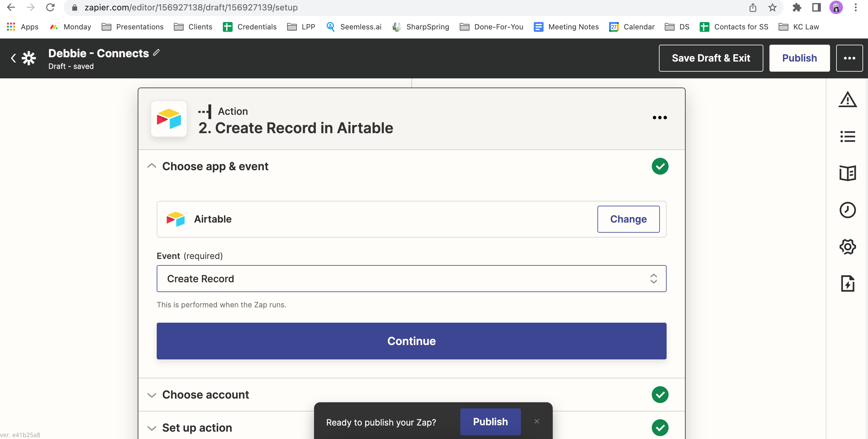868x439 pixels.
Task: View site information via lock icon
Action: click(75, 7)
